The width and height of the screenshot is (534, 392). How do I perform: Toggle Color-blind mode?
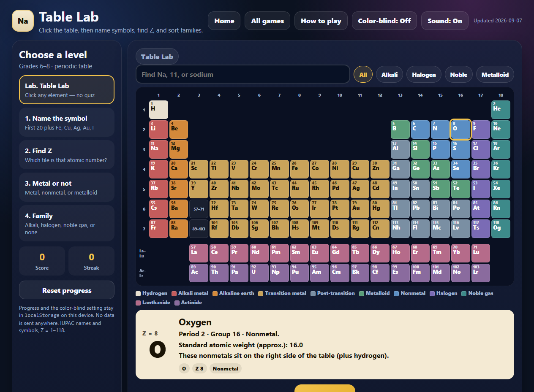[384, 21]
